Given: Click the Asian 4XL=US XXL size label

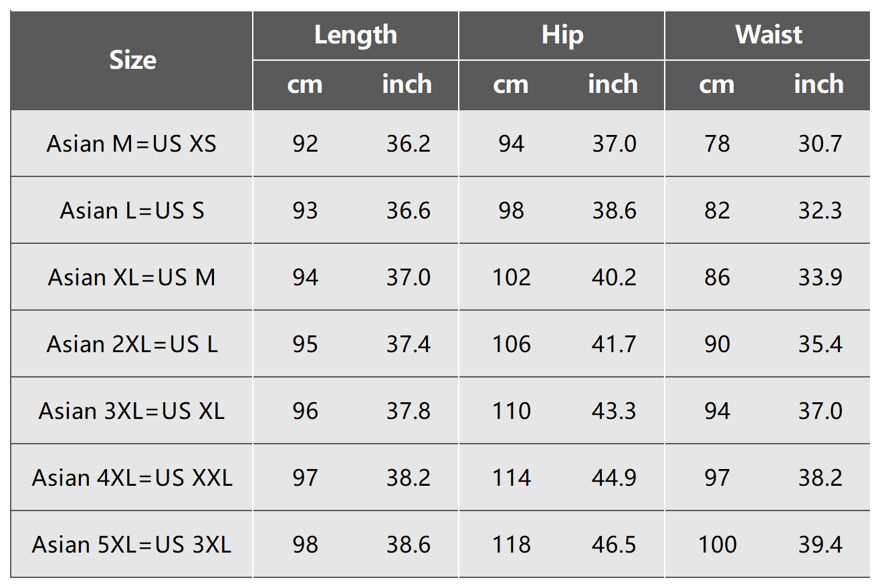Looking at the screenshot, I should pyautogui.click(x=132, y=478).
